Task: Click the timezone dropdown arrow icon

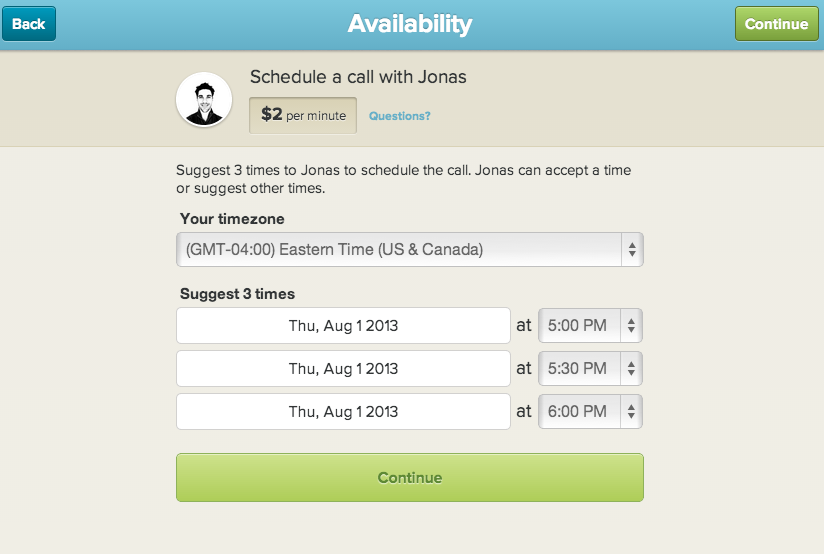Action: pos(632,250)
